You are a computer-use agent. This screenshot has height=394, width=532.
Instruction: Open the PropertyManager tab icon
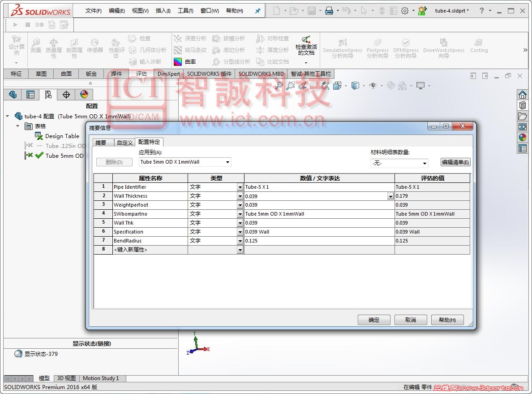point(30,95)
